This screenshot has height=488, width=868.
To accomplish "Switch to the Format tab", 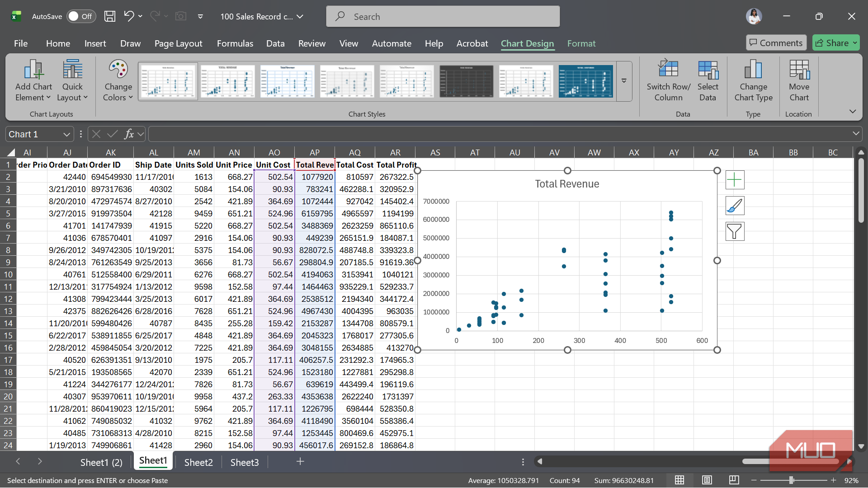I will (x=581, y=43).
